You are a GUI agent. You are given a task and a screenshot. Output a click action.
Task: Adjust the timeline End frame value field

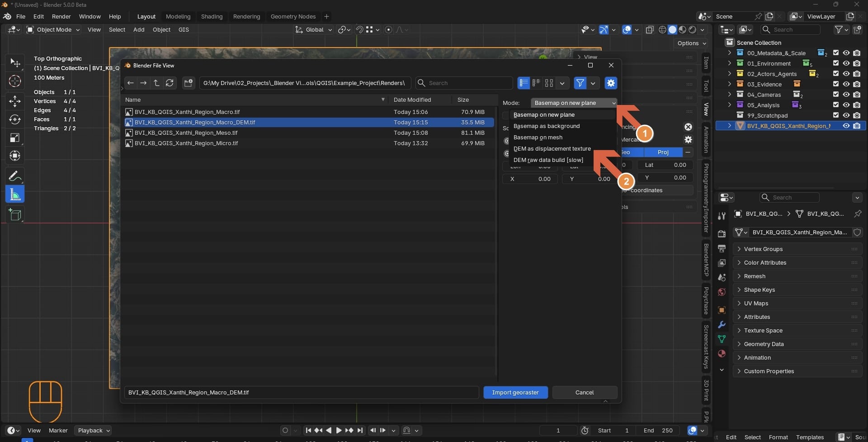pos(659,430)
